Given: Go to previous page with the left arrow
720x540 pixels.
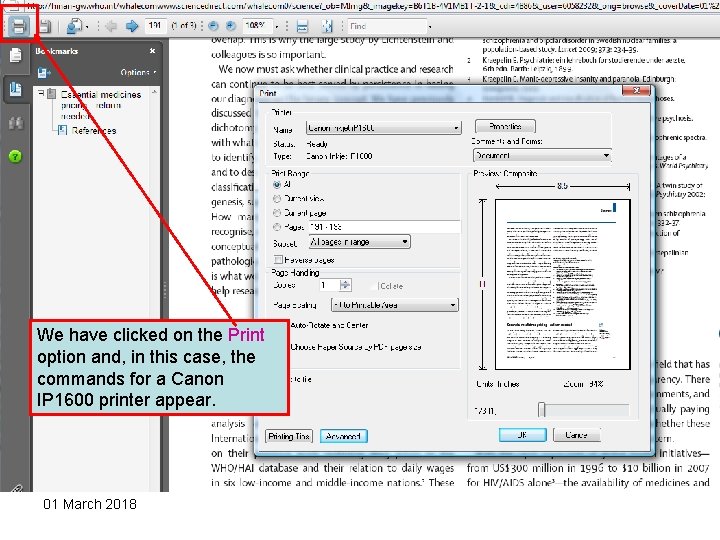Looking at the screenshot, I should click(x=111, y=26).
